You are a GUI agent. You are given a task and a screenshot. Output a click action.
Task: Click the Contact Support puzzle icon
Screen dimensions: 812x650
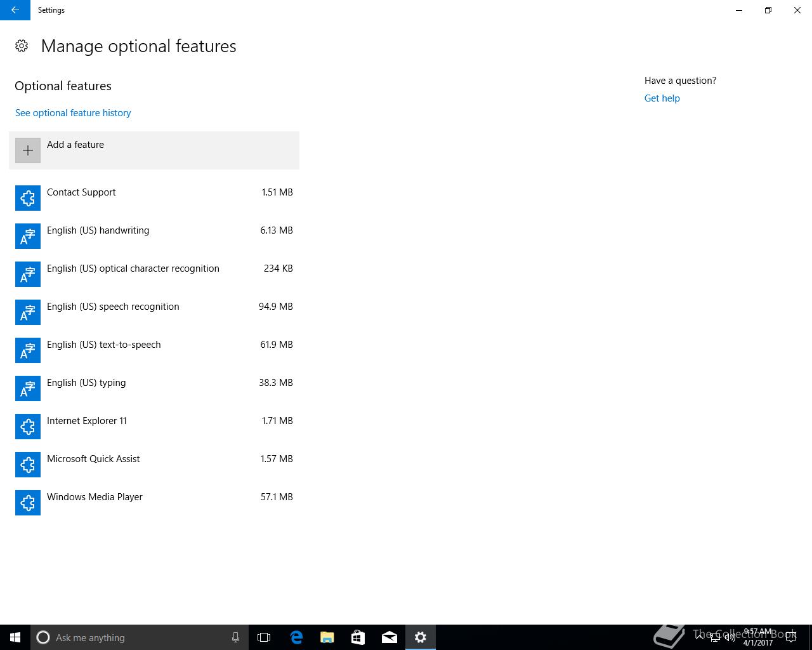28,198
